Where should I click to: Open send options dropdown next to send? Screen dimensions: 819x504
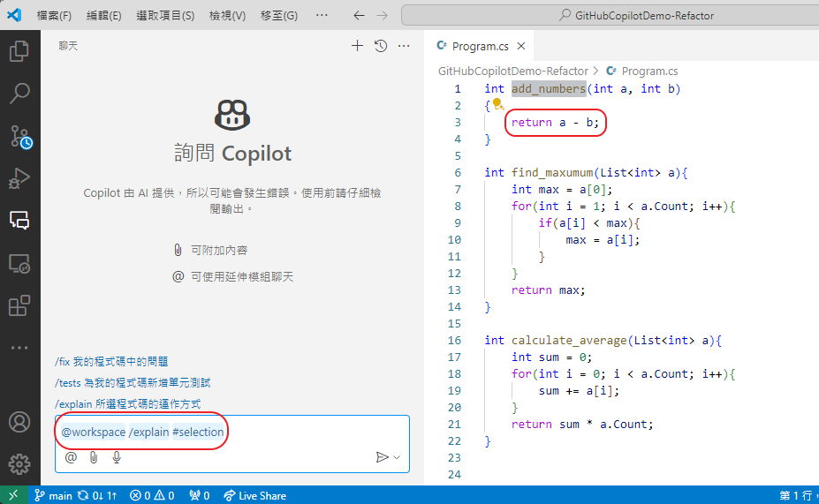pos(397,457)
